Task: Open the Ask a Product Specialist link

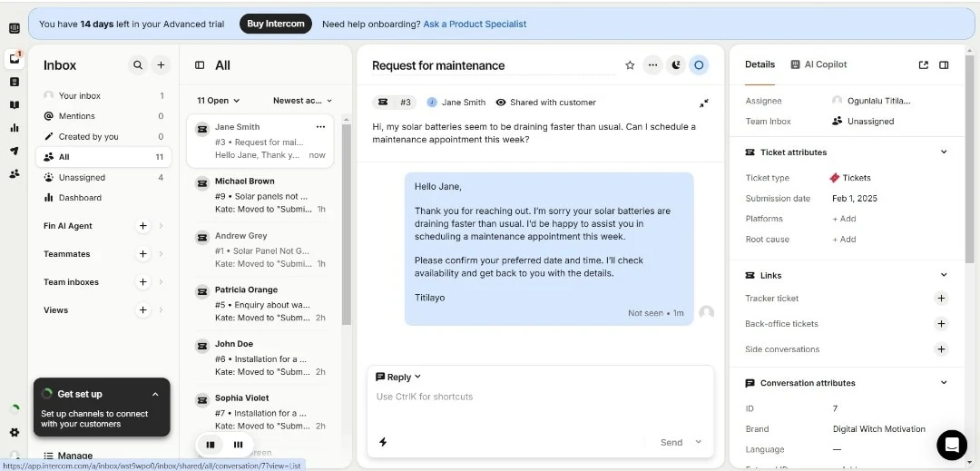Action: [475, 25]
